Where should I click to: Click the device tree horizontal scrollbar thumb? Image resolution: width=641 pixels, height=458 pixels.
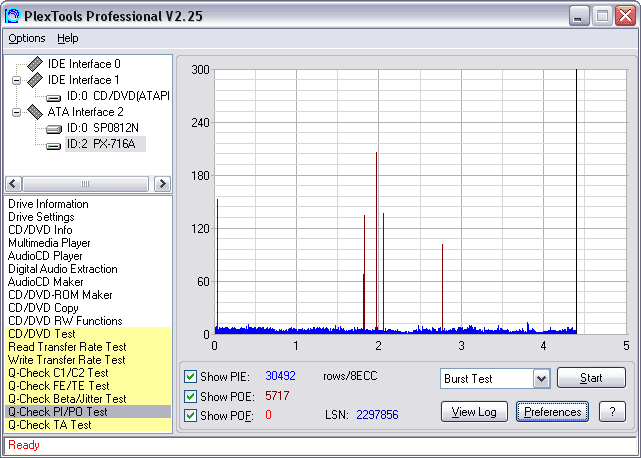[x=85, y=184]
